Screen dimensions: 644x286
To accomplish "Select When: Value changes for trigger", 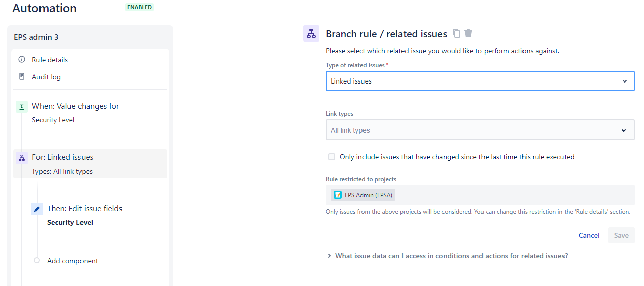I will click(90, 113).
